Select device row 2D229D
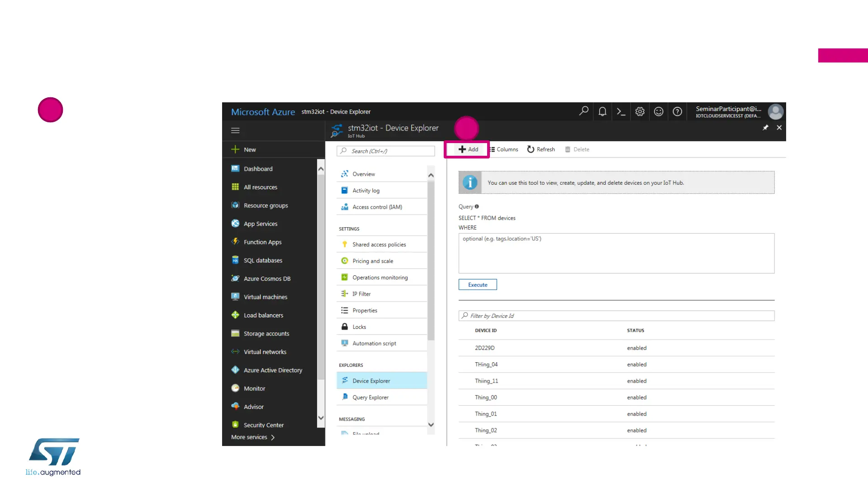 pos(616,348)
